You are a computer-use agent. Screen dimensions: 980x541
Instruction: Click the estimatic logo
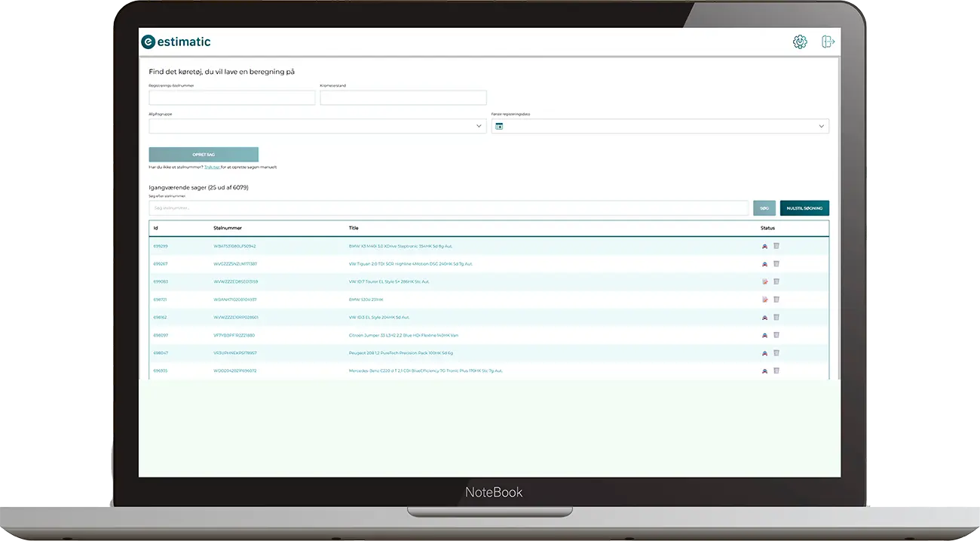coord(176,42)
